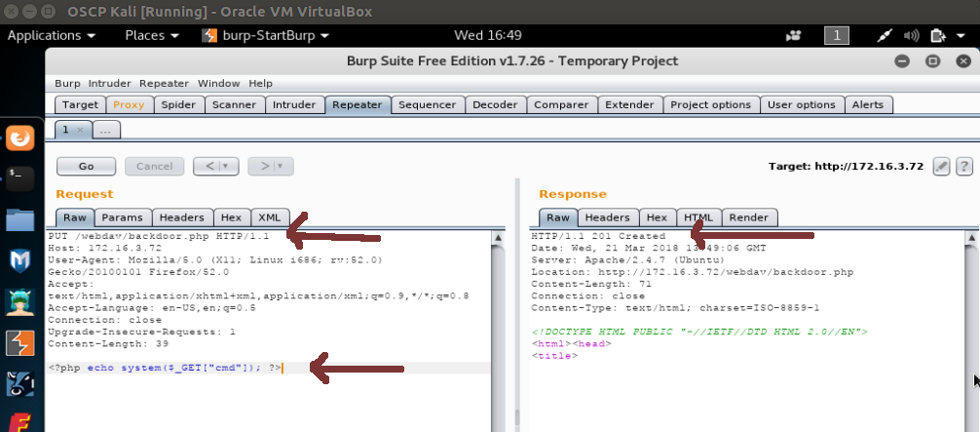Screen dimensions: 980x432
Task: Switch to the Spider tab
Action: (x=178, y=104)
